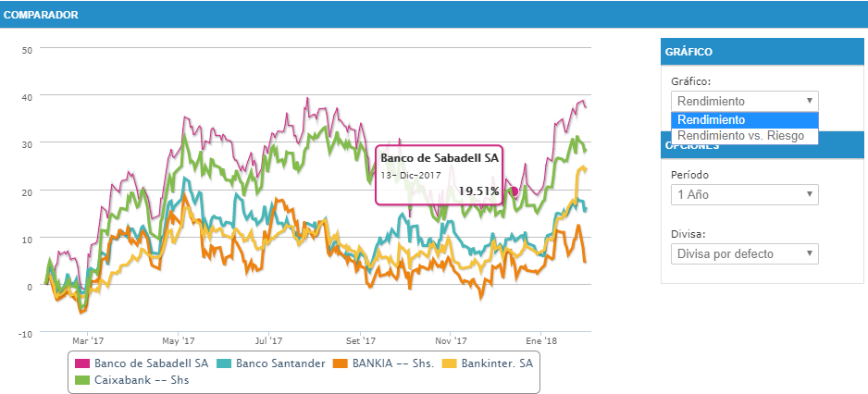Viewport: 868px width, 394px height.
Task: Expand the Período 1 Año dropdown
Action: pos(744,194)
